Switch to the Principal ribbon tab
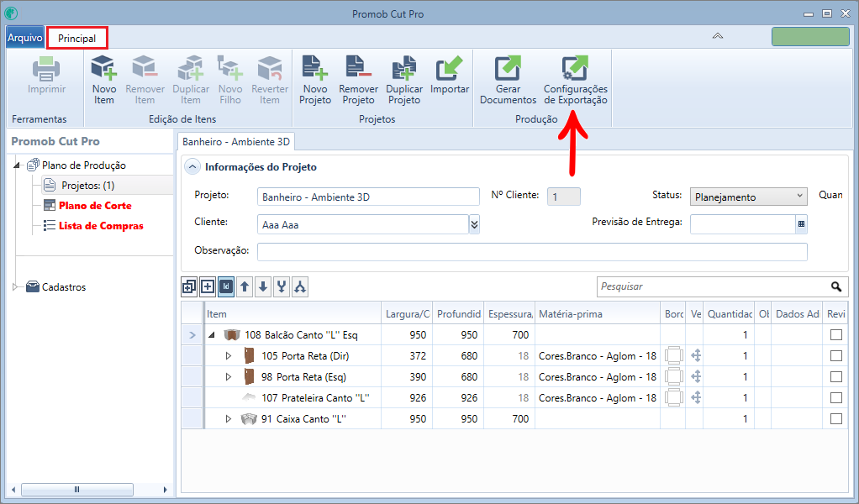859x504 pixels. [76, 39]
